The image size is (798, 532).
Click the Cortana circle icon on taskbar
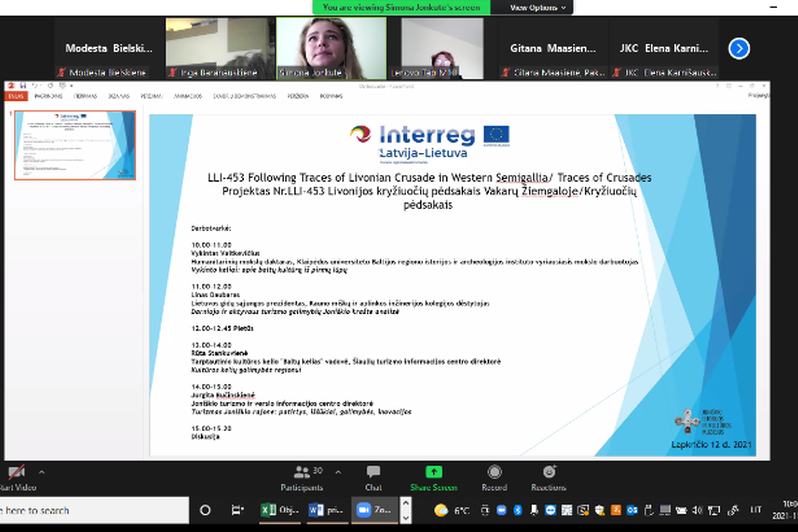point(205,511)
